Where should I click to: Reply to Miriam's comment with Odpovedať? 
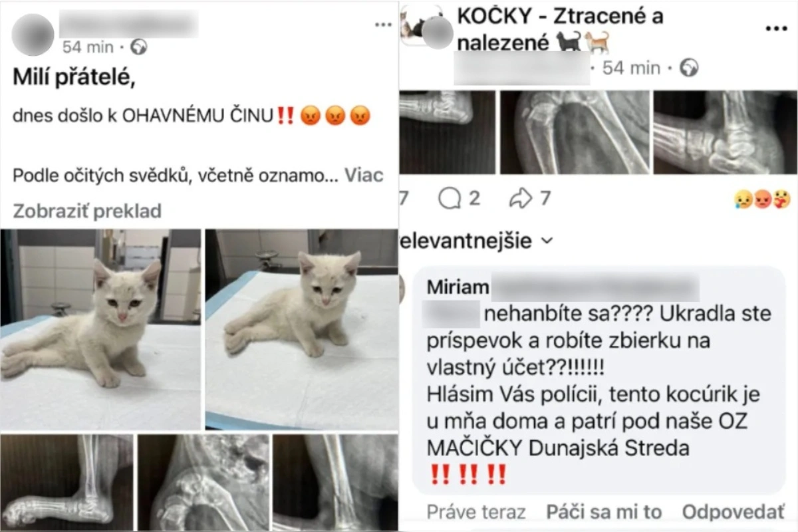733,512
